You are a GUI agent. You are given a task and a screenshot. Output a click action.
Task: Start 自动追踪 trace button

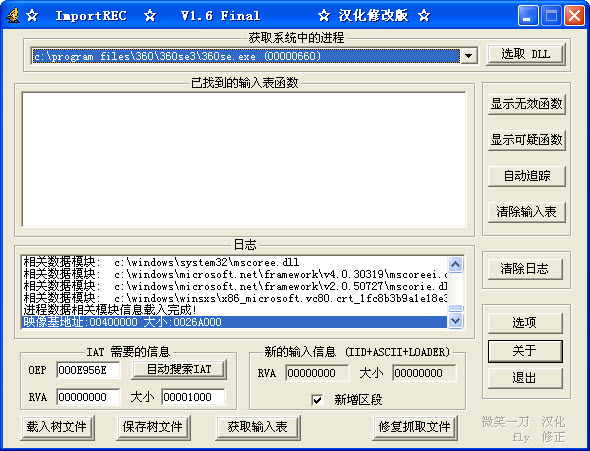coord(526,176)
